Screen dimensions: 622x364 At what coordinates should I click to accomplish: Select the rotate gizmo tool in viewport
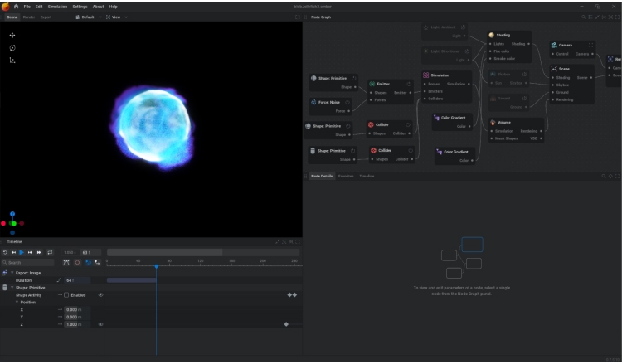(x=12, y=48)
